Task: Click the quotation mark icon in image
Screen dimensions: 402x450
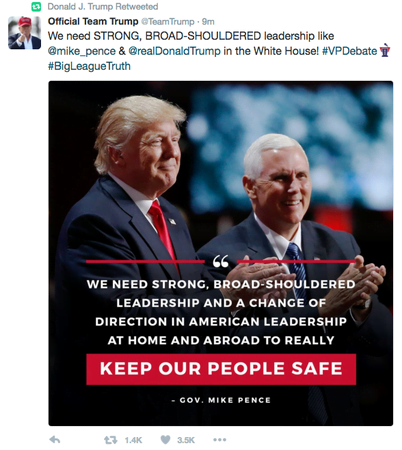Action: [221, 261]
